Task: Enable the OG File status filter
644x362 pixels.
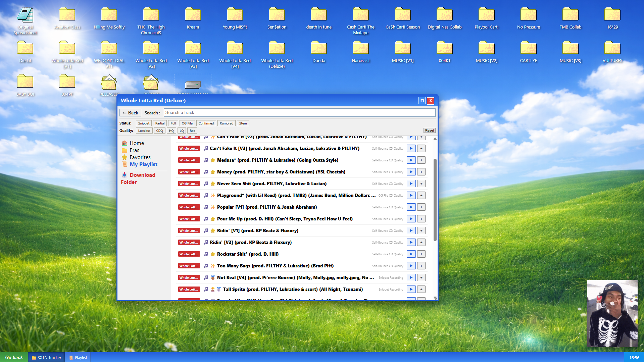Action: (x=187, y=123)
